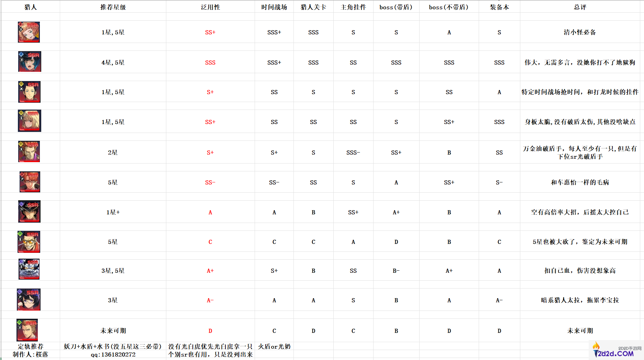The height and width of the screenshot is (360, 644).
Task: Click the 清小怪必备 review cell
Action: pyautogui.click(x=580, y=32)
